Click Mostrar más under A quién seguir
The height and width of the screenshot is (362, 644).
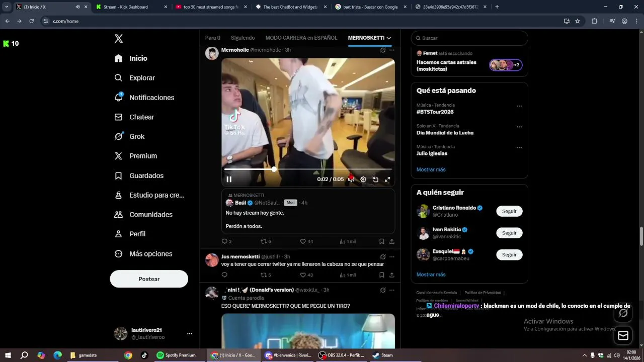click(x=431, y=275)
